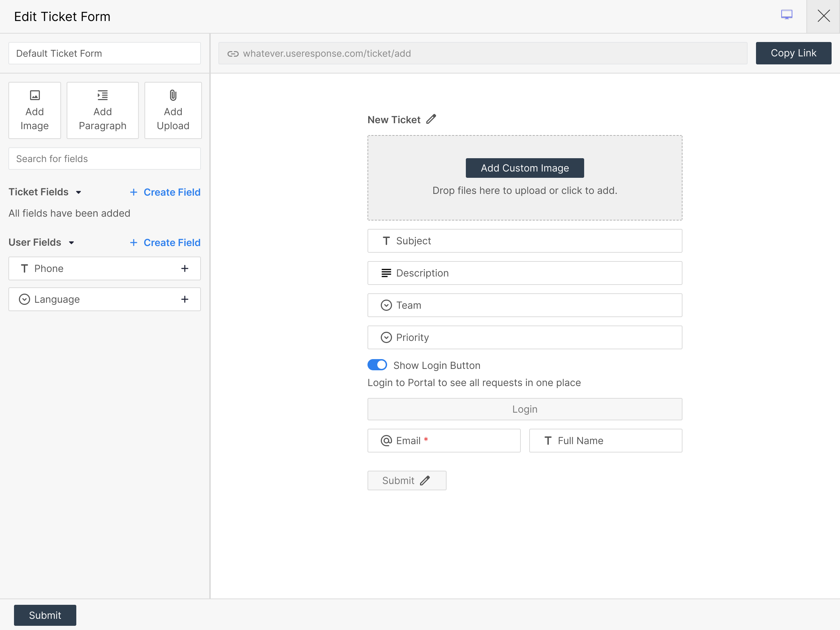Click the text type icon of the Full Name field
The height and width of the screenshot is (630, 840).
pos(548,441)
